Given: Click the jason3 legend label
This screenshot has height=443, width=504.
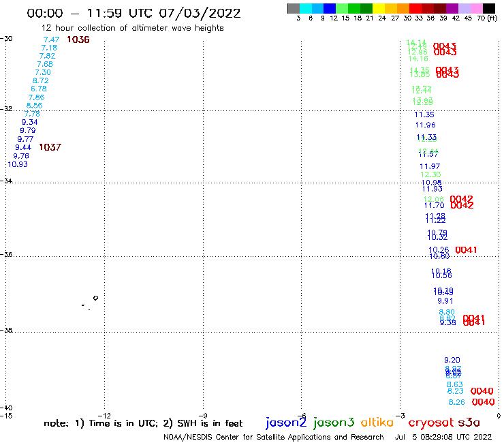Looking at the screenshot, I should [334, 423].
